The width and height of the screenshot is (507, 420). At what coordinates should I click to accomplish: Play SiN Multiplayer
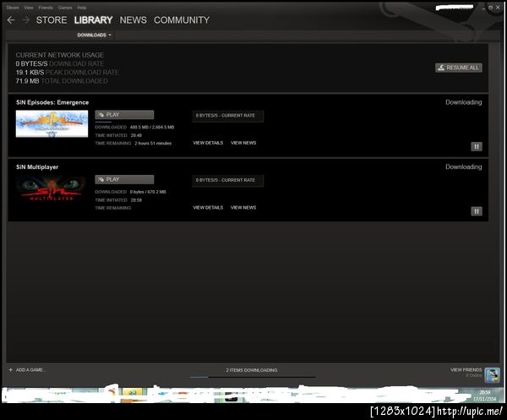point(124,179)
